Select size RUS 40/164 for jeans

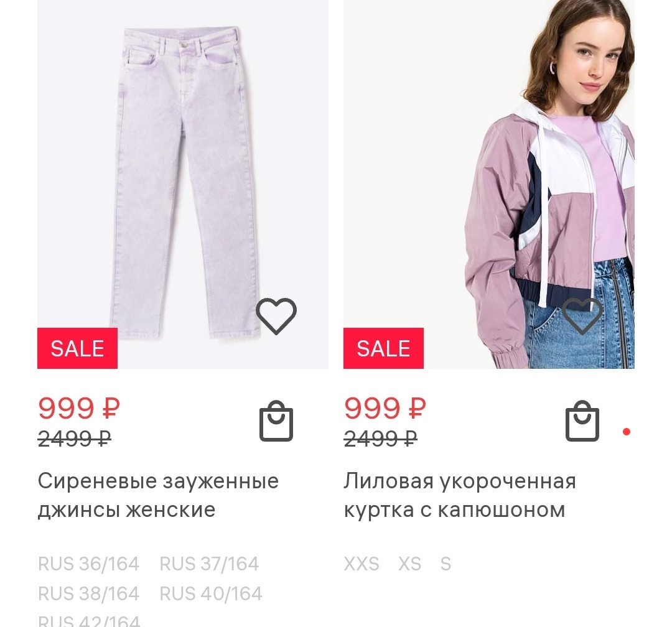point(211,593)
